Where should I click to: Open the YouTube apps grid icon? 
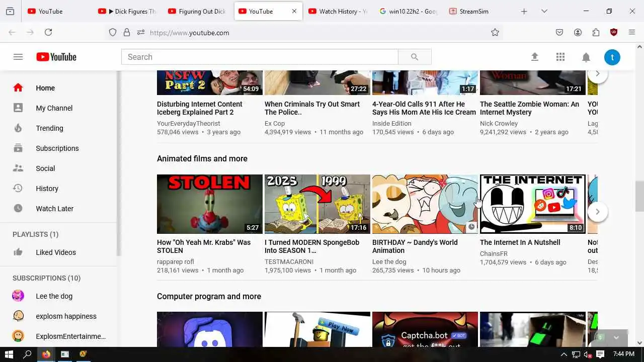pos(560,57)
